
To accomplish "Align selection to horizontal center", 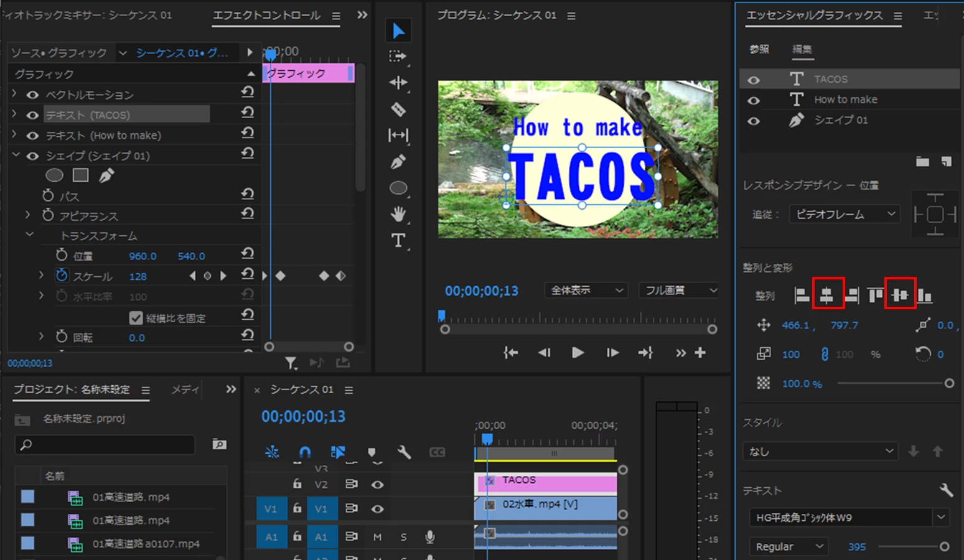I will coord(826,295).
